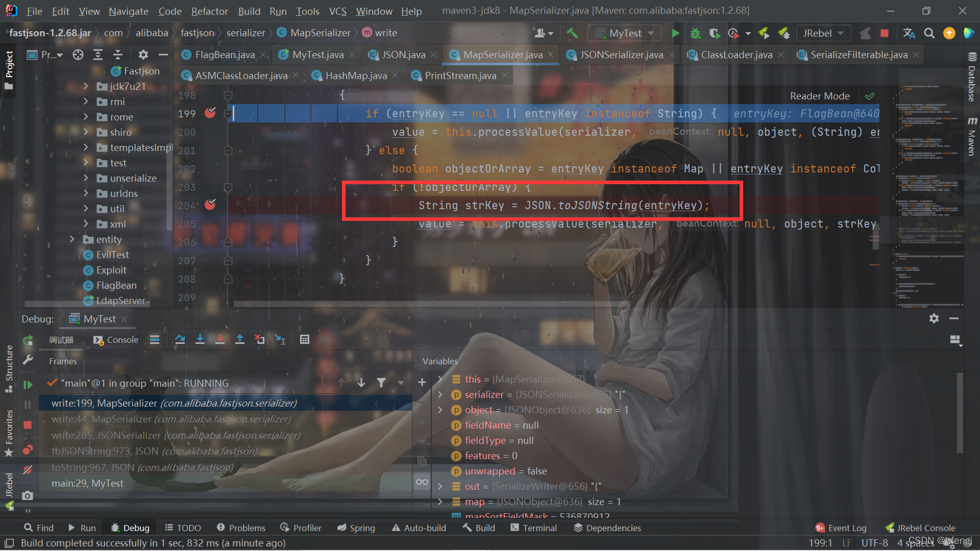The width and height of the screenshot is (980, 551).
Task: Click the Reader Mode label
Action: (x=819, y=96)
